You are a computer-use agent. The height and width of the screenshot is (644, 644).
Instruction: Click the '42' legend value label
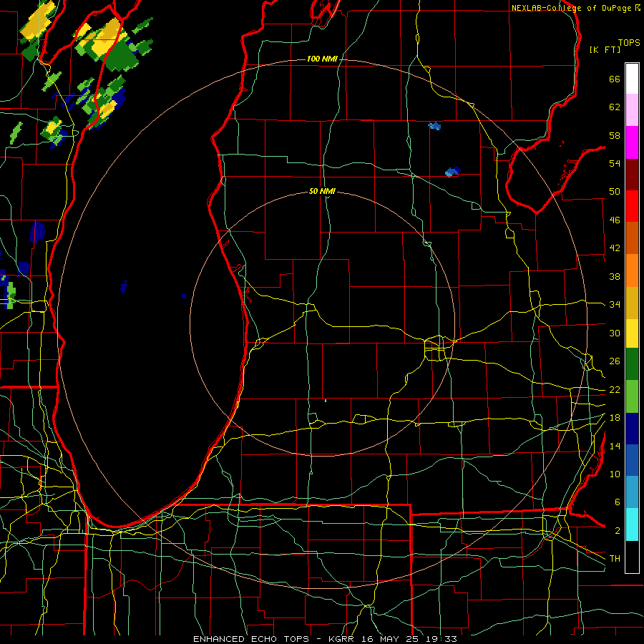615,248
